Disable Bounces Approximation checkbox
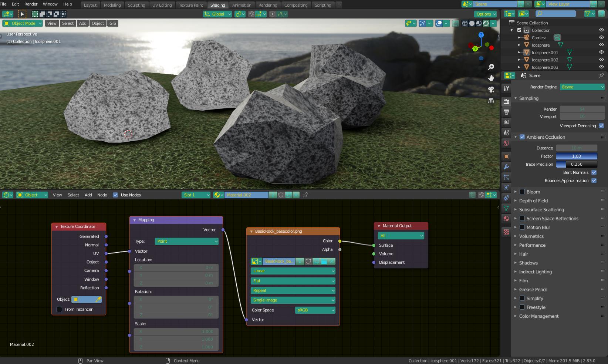 [x=594, y=181]
